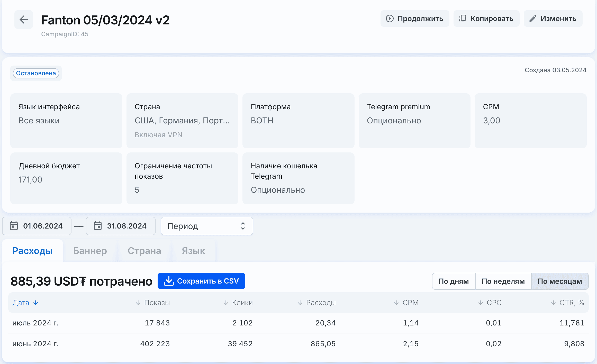This screenshot has width=597, height=364.
Task: Sort table by Расходы column
Action: pyautogui.click(x=316, y=303)
